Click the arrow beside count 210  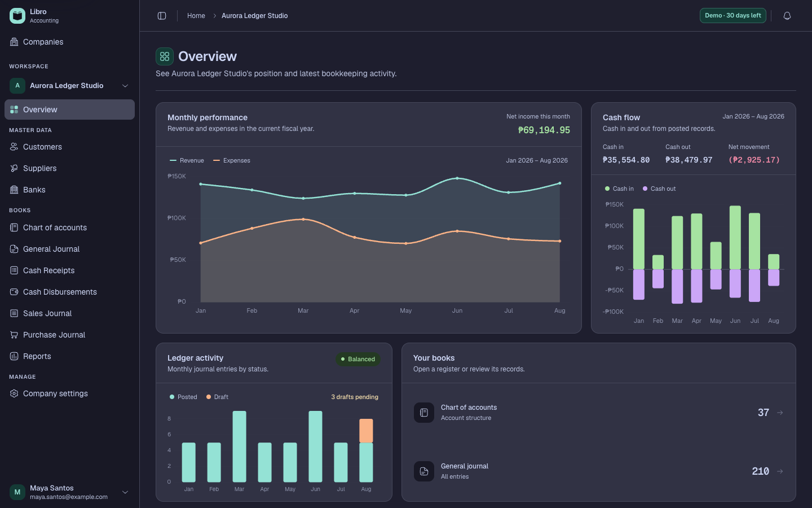point(780,471)
